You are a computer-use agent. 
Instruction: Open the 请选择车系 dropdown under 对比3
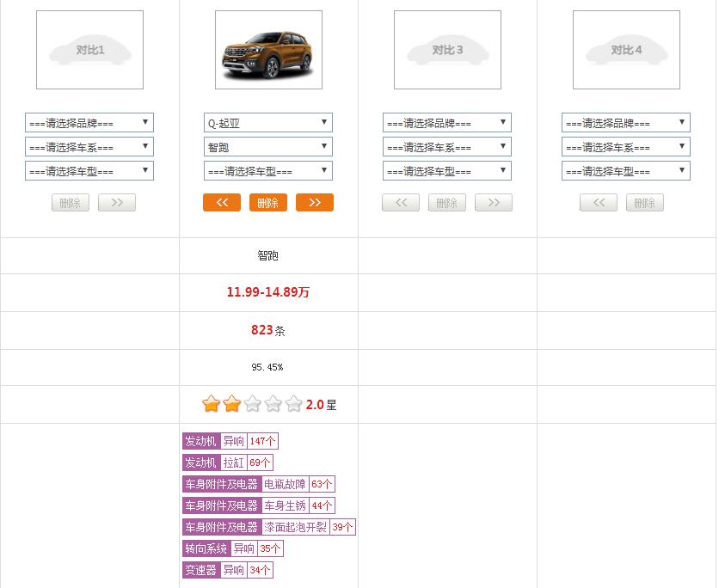click(447, 147)
